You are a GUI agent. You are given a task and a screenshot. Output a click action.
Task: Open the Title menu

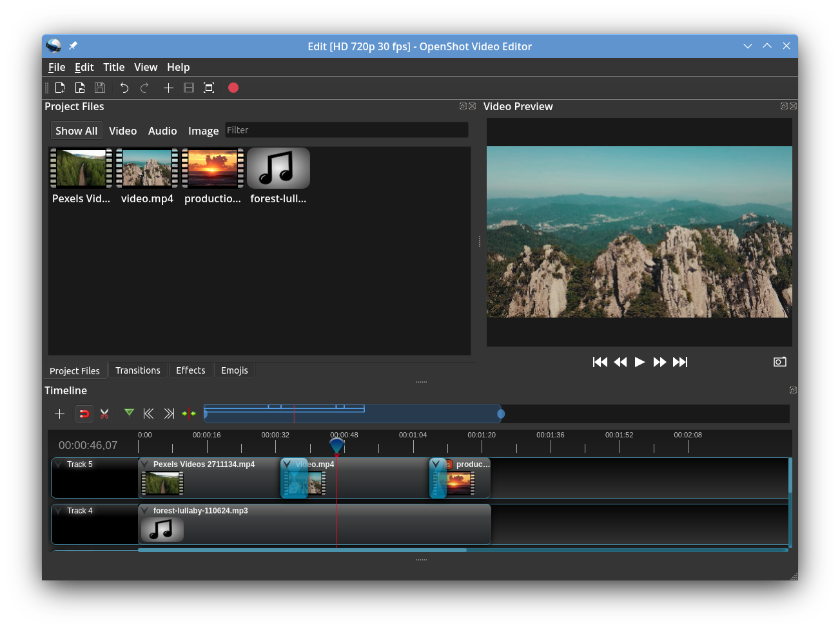pyautogui.click(x=113, y=67)
